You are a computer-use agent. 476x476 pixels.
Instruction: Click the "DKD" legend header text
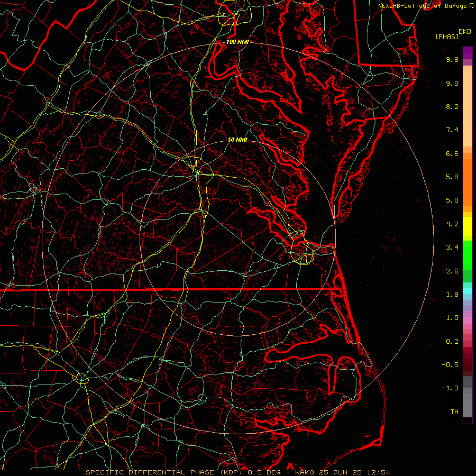[465, 31]
